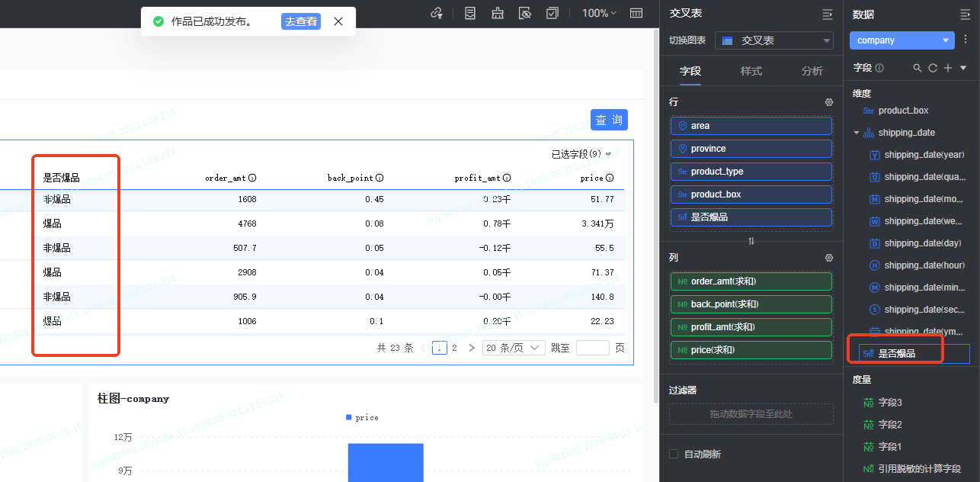Collapse the 交叉表 panel using top-right icon
The height and width of the screenshot is (482, 980).
click(828, 14)
